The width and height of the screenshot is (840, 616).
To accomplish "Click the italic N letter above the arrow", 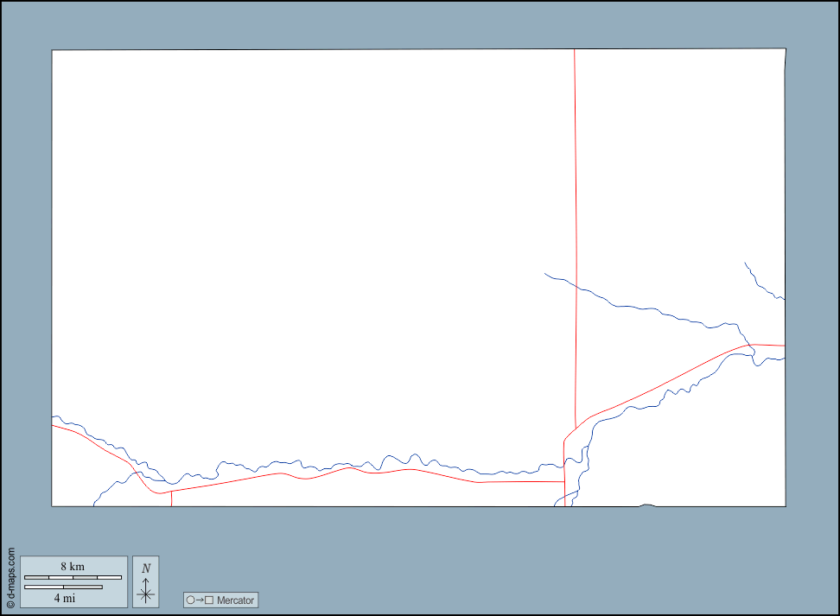I will [146, 568].
